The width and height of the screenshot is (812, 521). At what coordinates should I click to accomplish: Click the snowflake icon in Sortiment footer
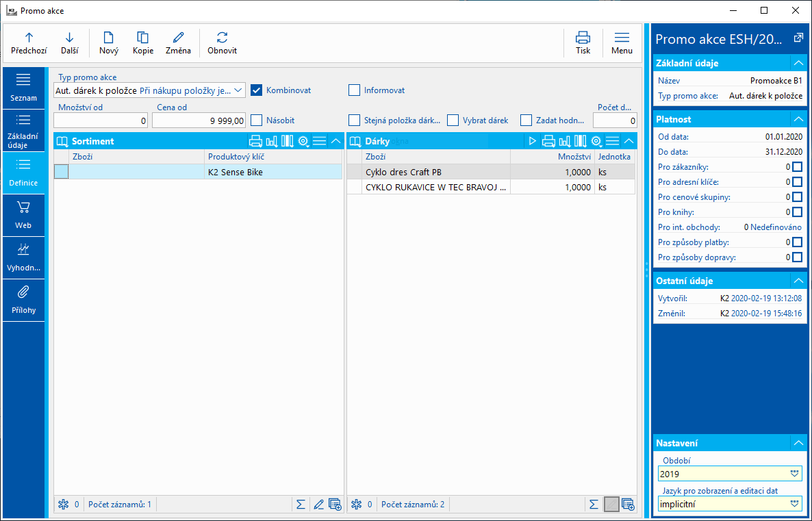(x=63, y=504)
